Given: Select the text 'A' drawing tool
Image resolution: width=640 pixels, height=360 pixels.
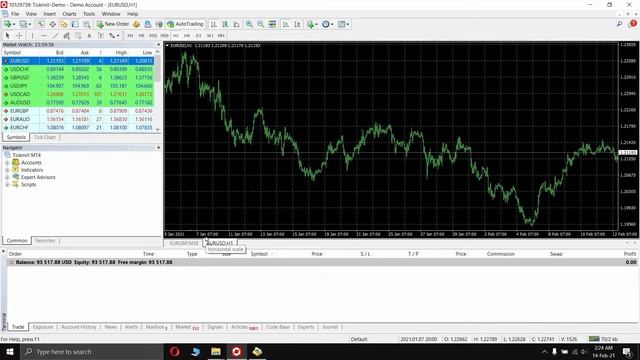Looking at the screenshot, I should [x=89, y=36].
